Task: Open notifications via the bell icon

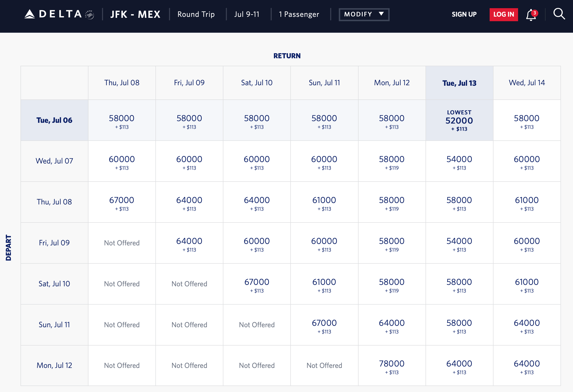Action: click(x=531, y=15)
